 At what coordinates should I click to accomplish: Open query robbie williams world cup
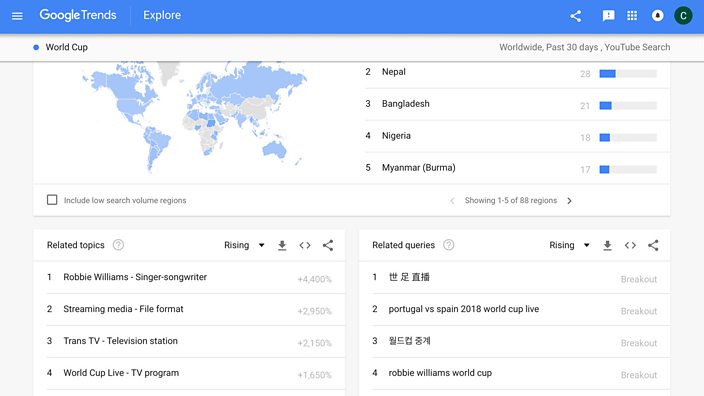point(440,373)
